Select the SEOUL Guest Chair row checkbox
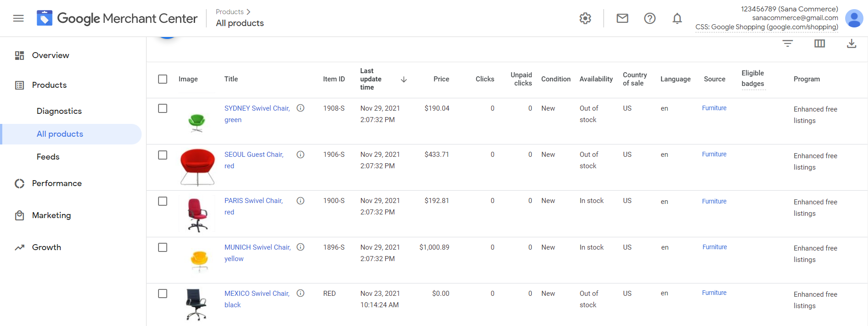 point(163,155)
